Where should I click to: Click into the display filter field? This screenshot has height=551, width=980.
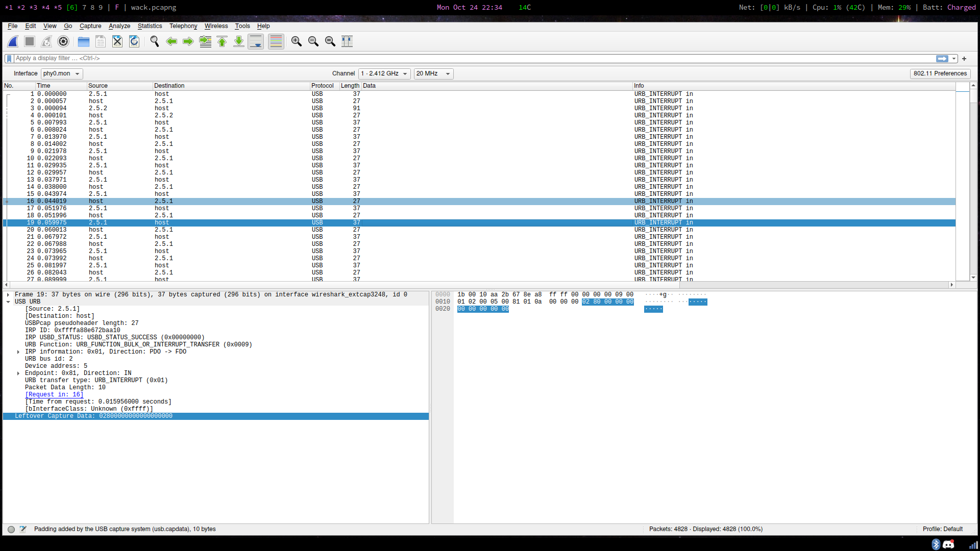tap(472, 59)
